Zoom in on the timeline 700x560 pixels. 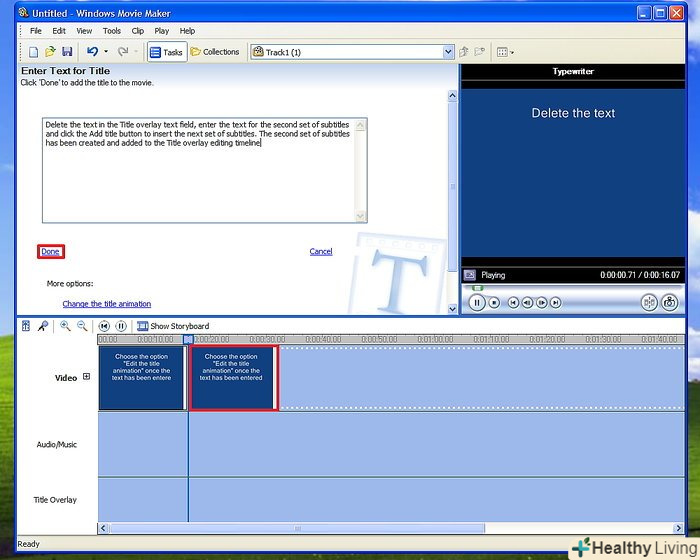tap(65, 326)
